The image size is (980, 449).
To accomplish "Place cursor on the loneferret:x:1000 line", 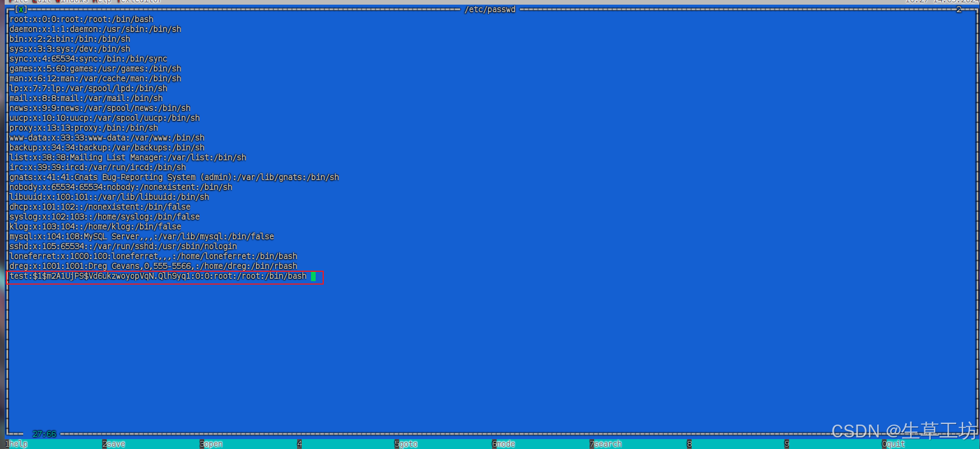I will point(153,256).
